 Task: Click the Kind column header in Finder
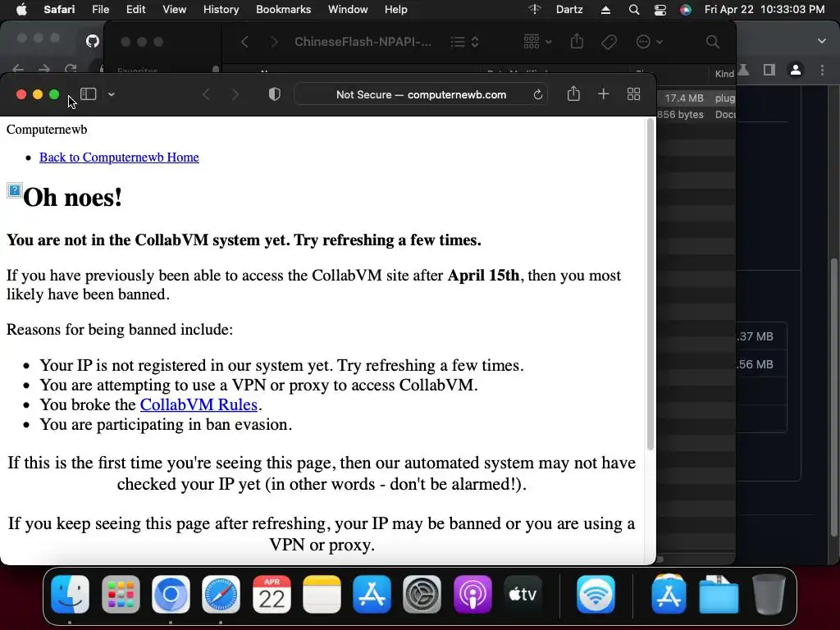[724, 74]
